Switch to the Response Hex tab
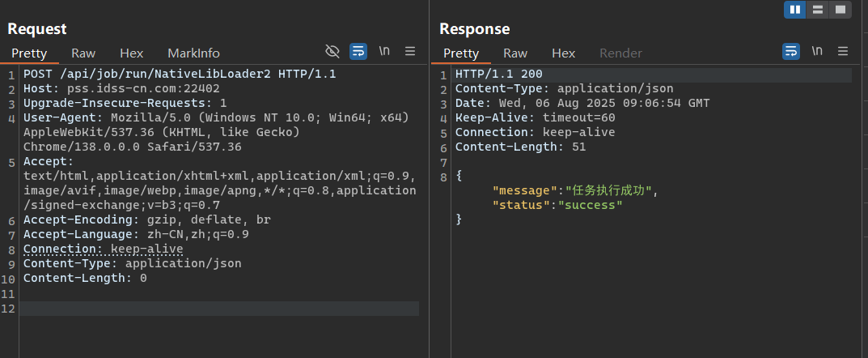This screenshot has width=868, height=358. (564, 53)
